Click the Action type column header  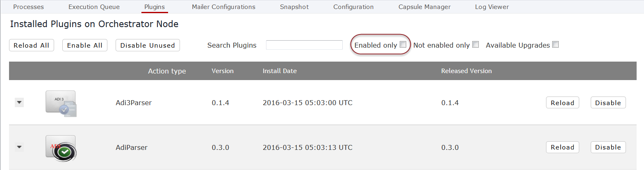tap(167, 71)
